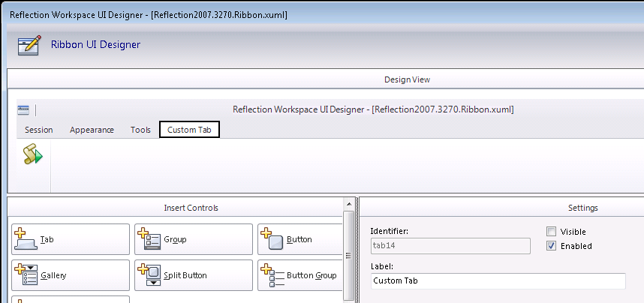The width and height of the screenshot is (644, 303).
Task: Uncheck the Enabled checkbox
Action: click(552, 246)
